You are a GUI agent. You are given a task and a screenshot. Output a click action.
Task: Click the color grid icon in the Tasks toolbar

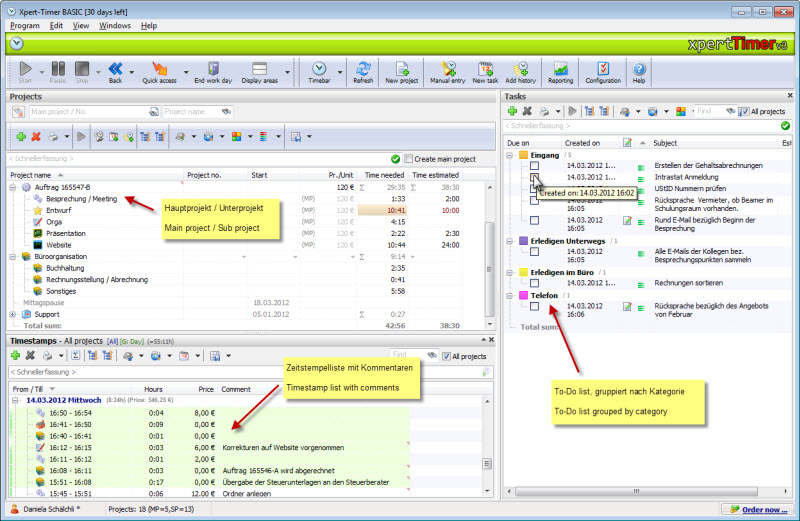point(681,111)
